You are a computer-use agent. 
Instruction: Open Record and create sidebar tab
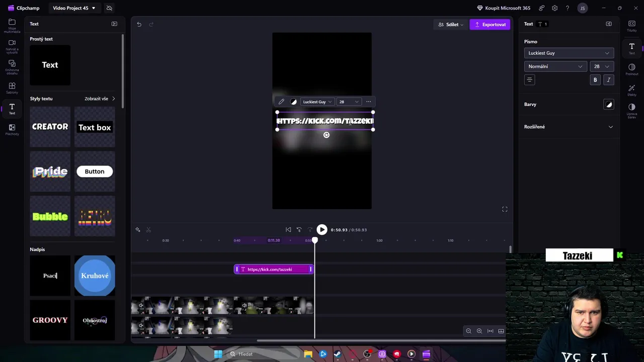click(12, 46)
